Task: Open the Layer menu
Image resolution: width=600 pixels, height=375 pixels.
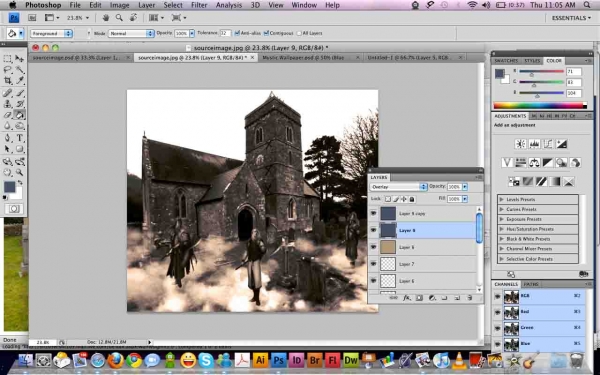Action: 147,5
